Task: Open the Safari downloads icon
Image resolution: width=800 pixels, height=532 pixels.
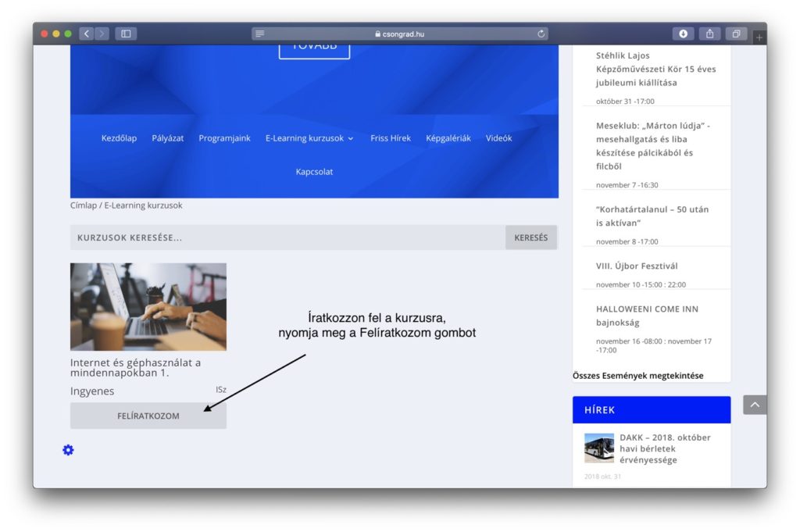Action: 683,34
